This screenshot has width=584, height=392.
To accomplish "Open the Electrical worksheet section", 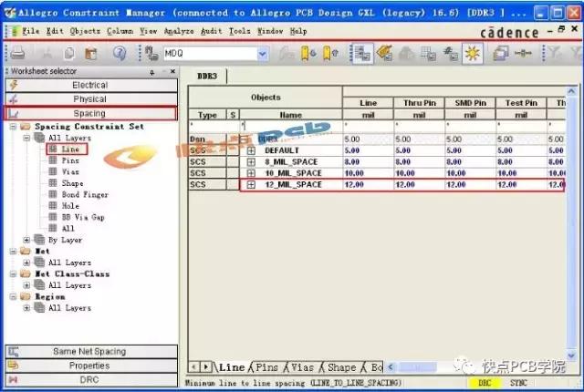I will pyautogui.click(x=91, y=85).
